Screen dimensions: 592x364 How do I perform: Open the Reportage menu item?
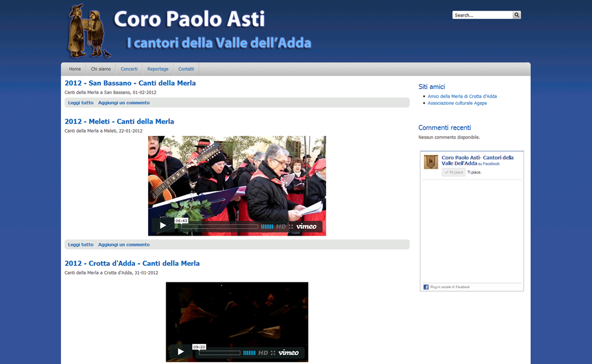[158, 69]
